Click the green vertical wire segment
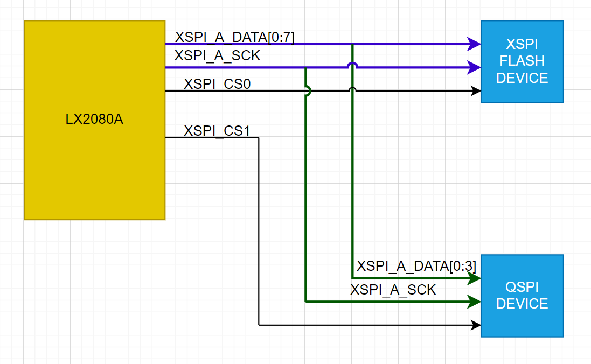Viewport: 591px width, 364px height. coord(306,188)
